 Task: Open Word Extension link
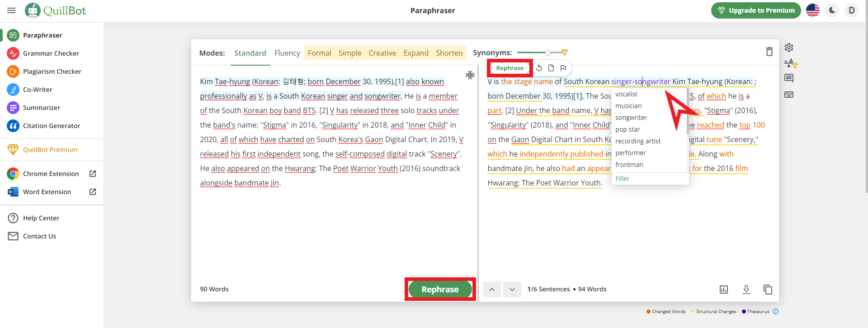pos(47,192)
